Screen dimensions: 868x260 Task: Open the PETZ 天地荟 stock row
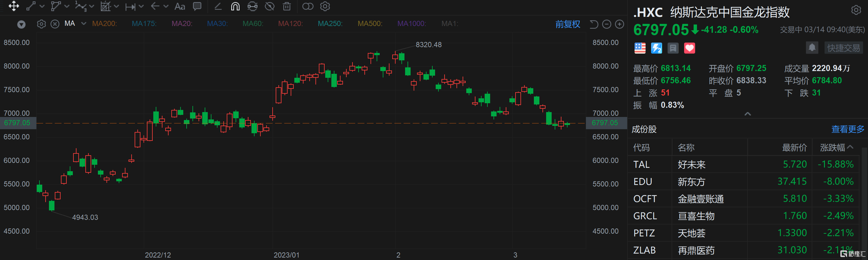[x=744, y=233]
